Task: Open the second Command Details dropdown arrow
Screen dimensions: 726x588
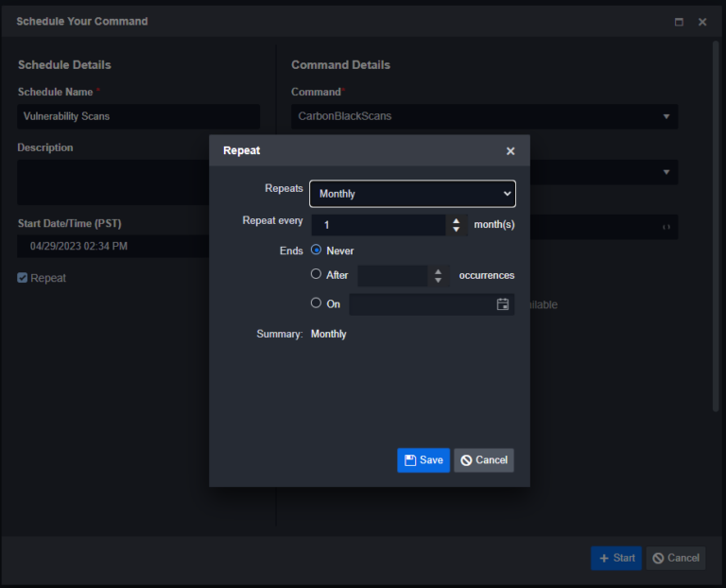Action: point(666,172)
